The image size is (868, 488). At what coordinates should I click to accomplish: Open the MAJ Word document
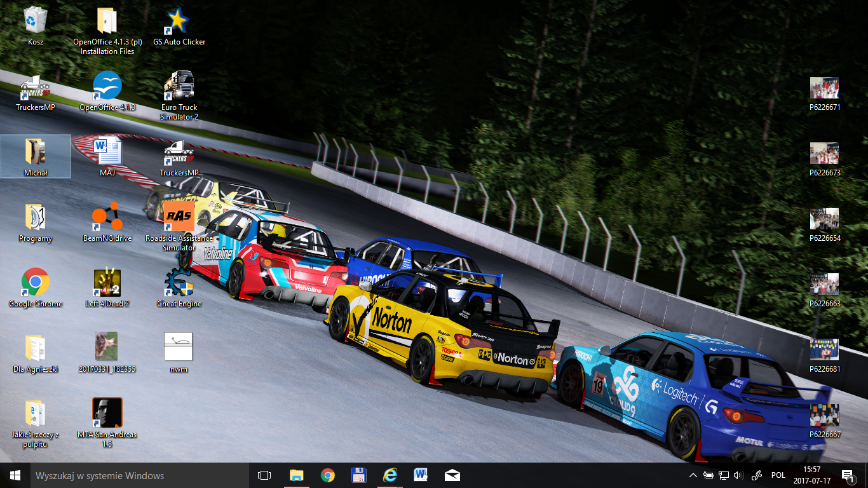[x=107, y=156]
